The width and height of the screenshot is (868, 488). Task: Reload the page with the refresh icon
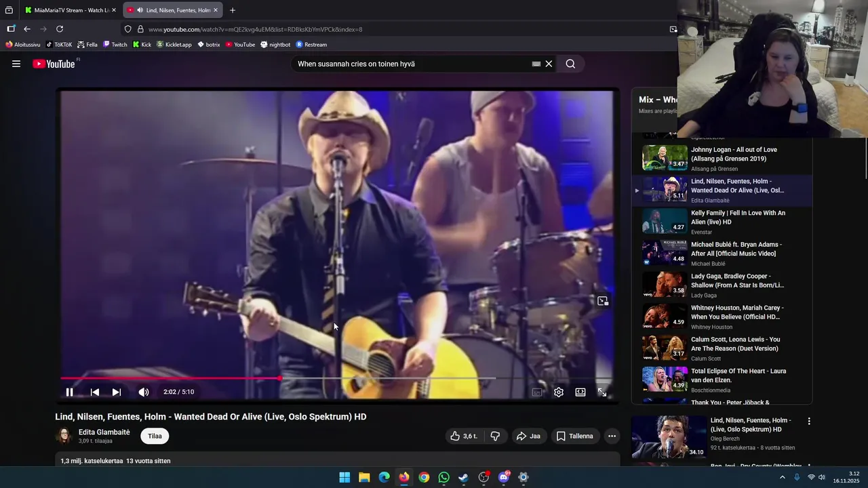click(60, 29)
